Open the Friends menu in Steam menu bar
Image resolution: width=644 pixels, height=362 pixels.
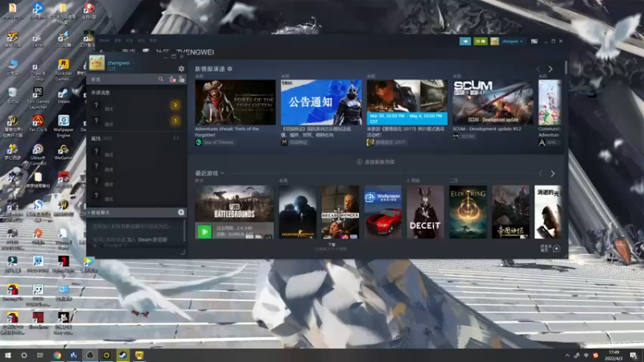tap(130, 40)
